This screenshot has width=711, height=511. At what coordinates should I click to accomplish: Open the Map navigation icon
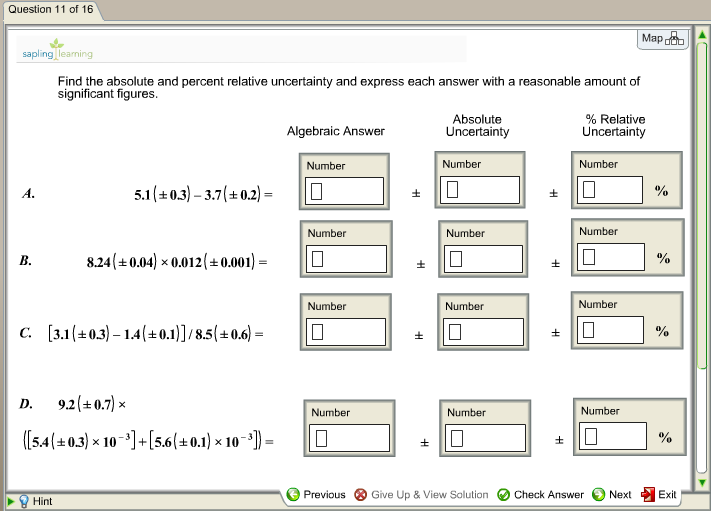pos(662,39)
